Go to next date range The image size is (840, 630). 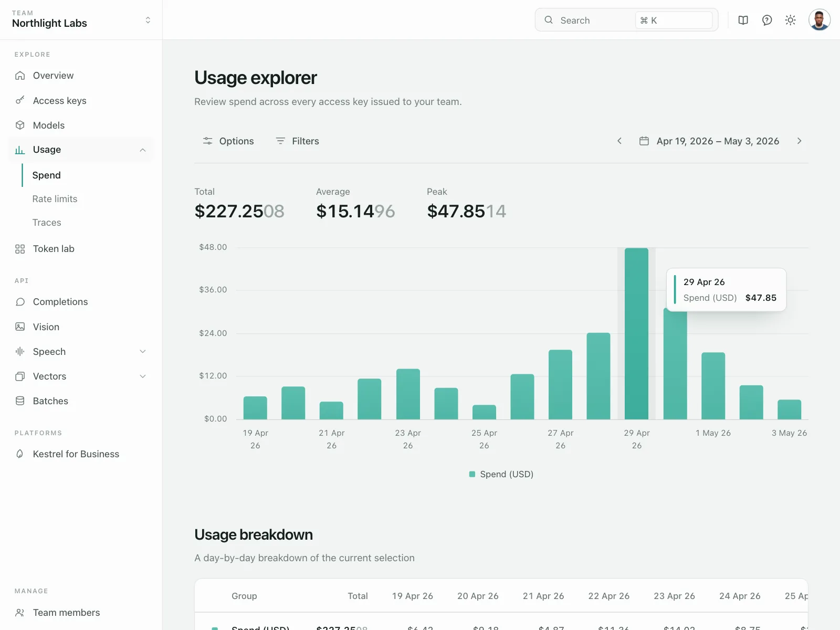coord(799,141)
